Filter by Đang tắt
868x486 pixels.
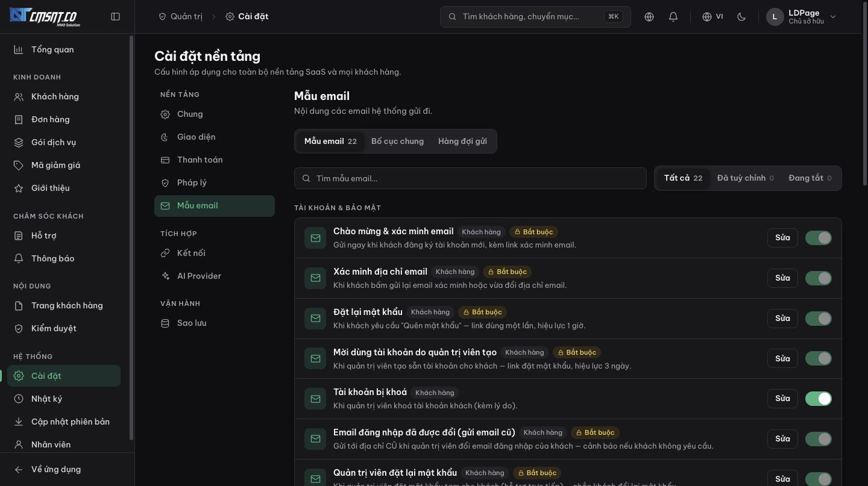[810, 178]
